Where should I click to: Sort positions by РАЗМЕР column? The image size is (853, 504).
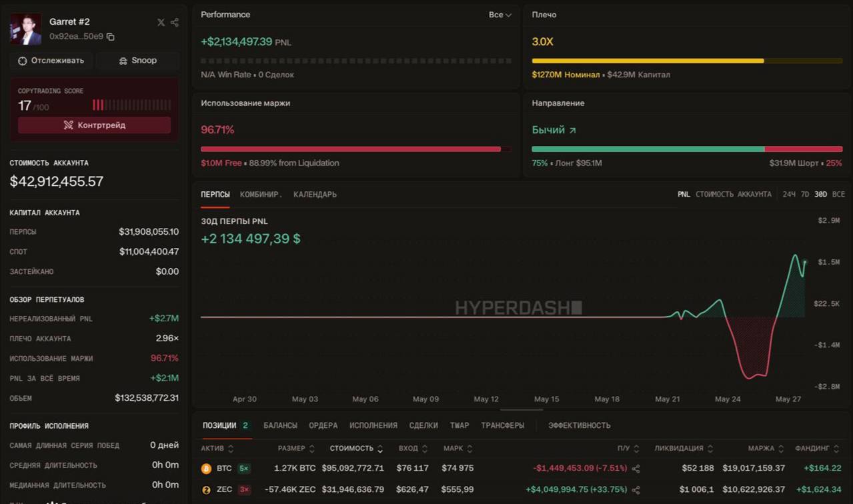click(x=297, y=449)
